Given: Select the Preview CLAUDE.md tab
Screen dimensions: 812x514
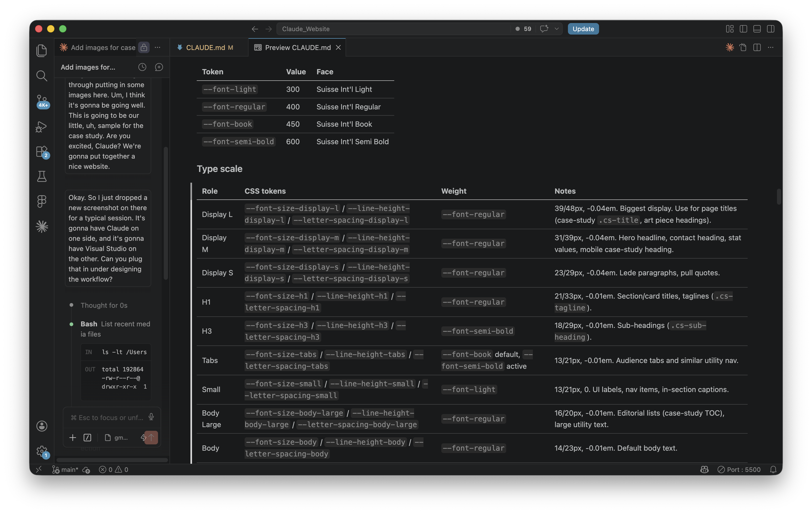Looking at the screenshot, I should click(x=297, y=48).
